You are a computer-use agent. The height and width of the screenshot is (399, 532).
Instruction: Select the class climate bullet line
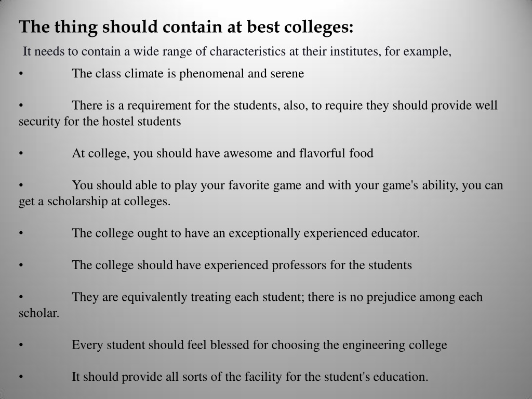pyautogui.click(x=188, y=74)
